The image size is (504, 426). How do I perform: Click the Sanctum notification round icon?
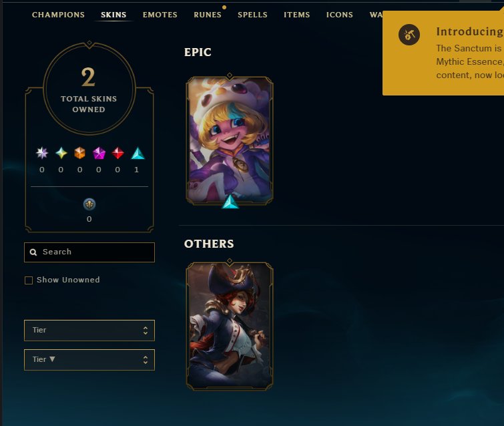(x=409, y=35)
